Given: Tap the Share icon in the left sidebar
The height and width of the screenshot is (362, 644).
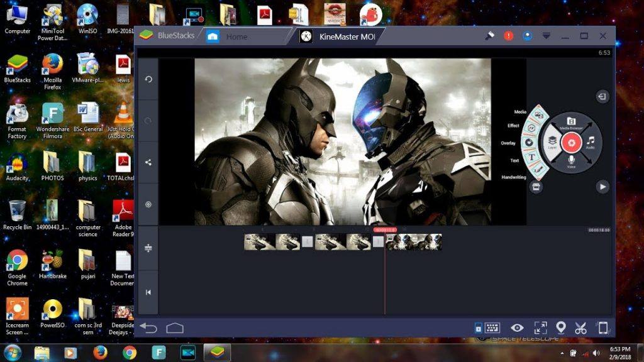Looking at the screenshot, I should pos(147,162).
